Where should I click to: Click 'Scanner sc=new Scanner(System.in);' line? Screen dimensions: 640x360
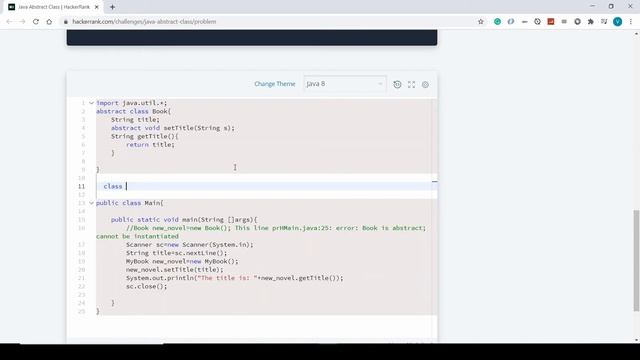click(189, 244)
